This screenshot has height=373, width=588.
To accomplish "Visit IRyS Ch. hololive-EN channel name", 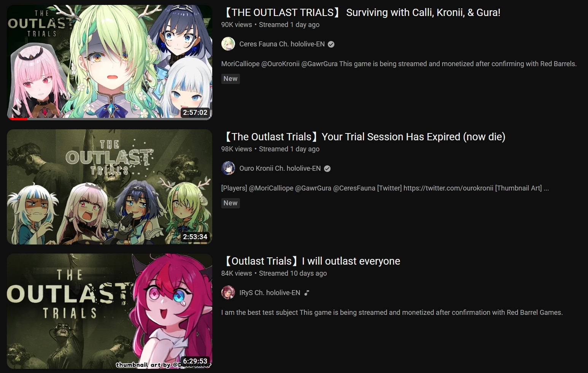I will [270, 293].
